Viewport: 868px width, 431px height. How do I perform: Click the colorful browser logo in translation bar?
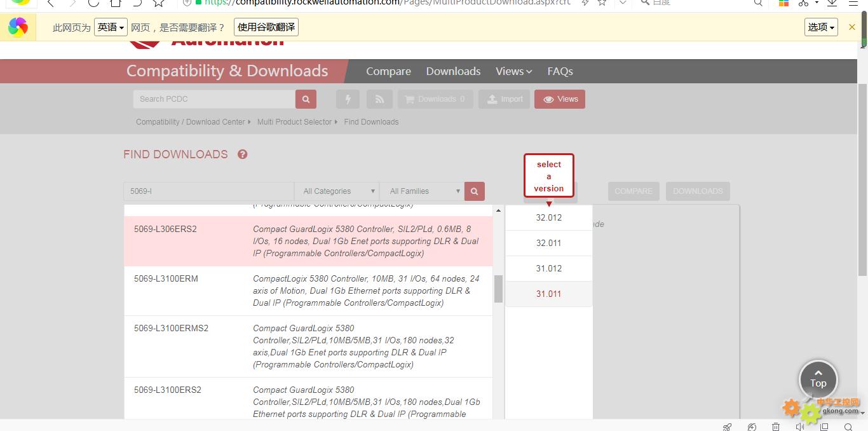click(18, 27)
